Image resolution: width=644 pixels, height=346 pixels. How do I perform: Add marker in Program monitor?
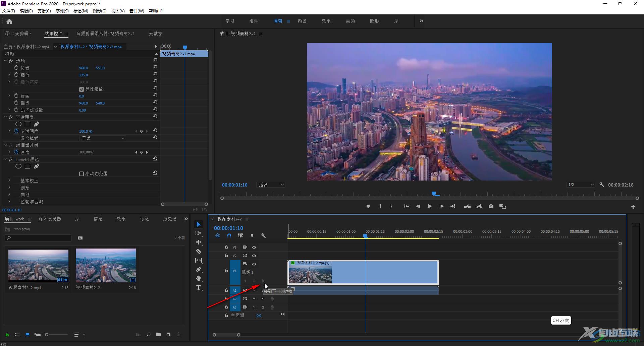368,206
